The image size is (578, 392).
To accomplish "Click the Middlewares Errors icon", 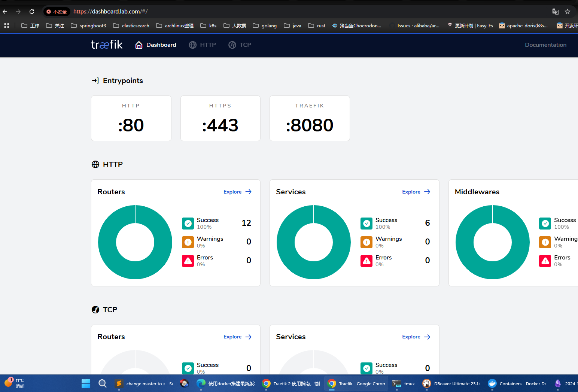I will point(545,261).
